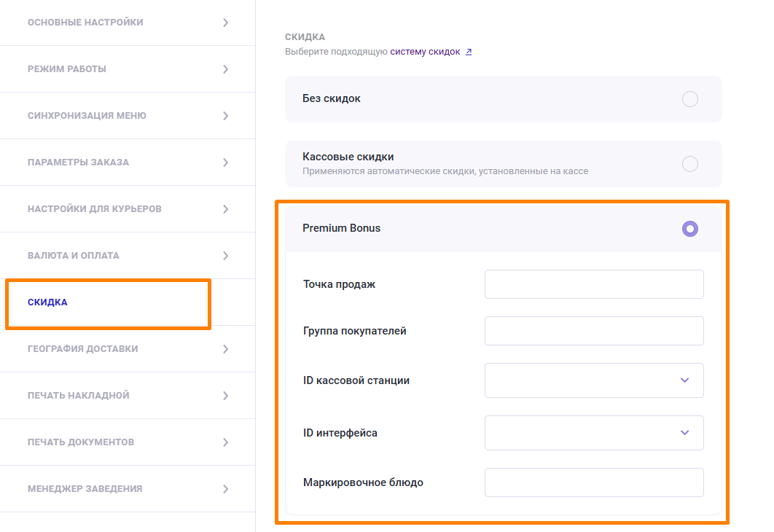Click chevron beside Валюта и оплата
The height and width of the screenshot is (532, 774).
point(225,256)
